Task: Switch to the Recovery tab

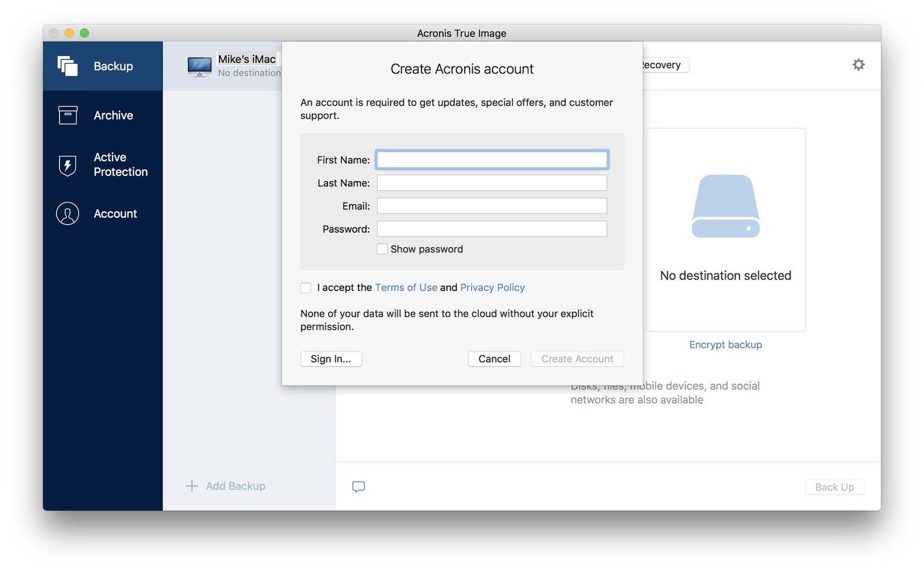Action: point(663,65)
